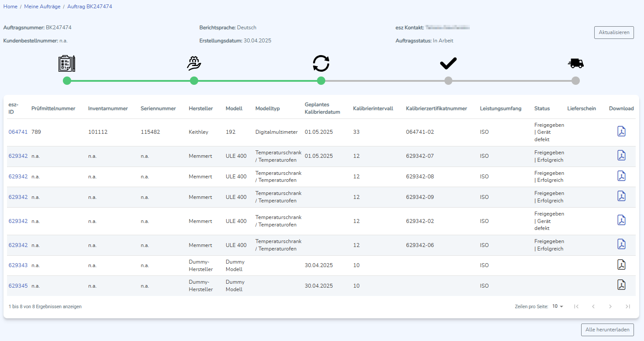Open esz-ID 064741 details link

coord(18,131)
